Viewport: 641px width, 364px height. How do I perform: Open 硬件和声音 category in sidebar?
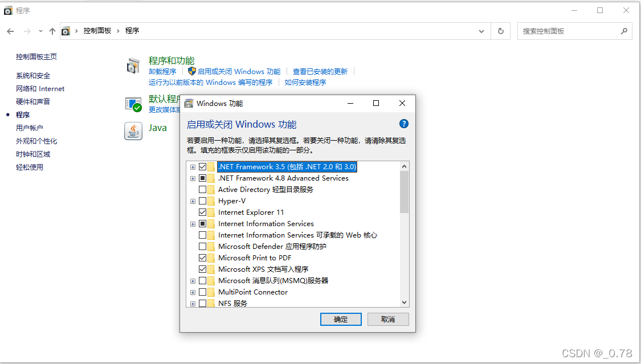coord(33,102)
